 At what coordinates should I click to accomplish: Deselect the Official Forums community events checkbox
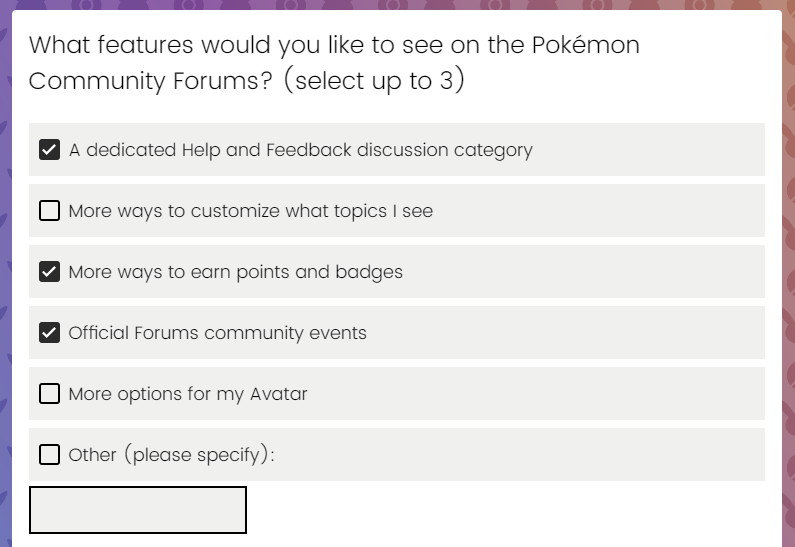[x=49, y=333]
